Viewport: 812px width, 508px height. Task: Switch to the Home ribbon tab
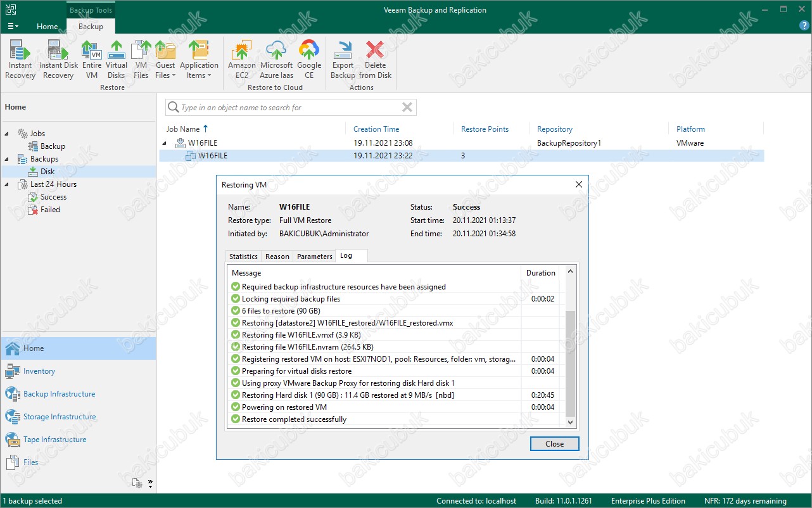pyautogui.click(x=48, y=27)
